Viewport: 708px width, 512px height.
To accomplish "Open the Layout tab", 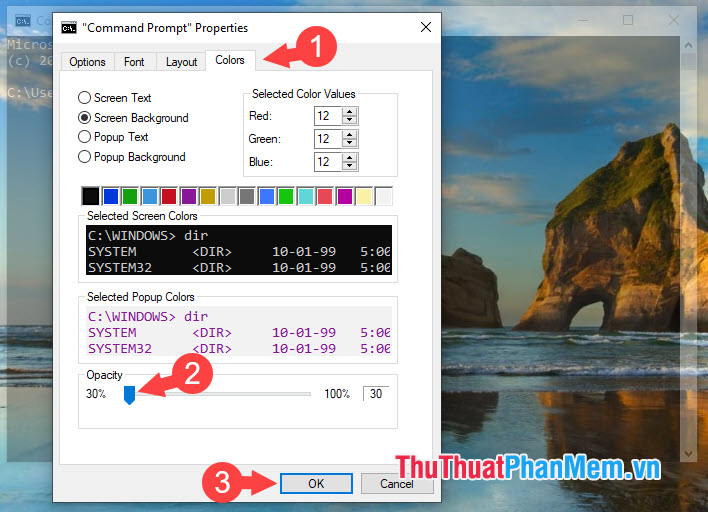I will tap(181, 62).
